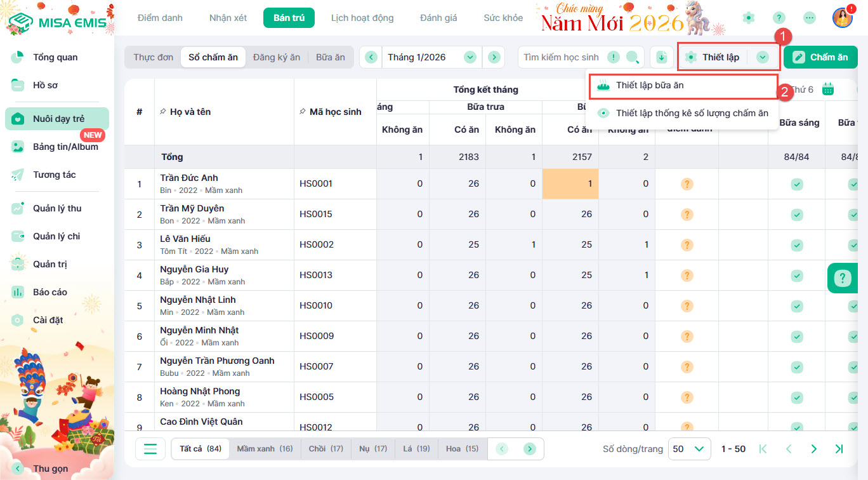The height and width of the screenshot is (480, 868).
Task: Open the help question mark icon in header
Action: (779, 18)
